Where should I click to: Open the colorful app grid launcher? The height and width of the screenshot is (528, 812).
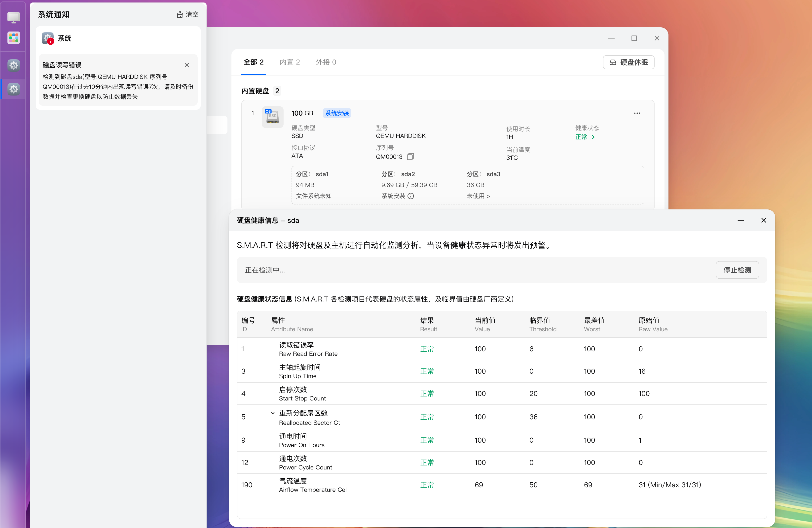14,38
